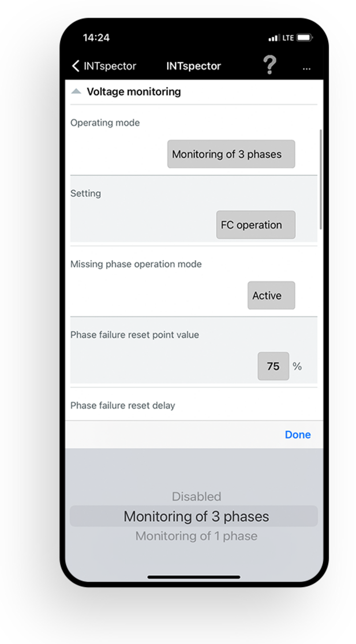
Task: Edit the 75 percent reset point field
Action: coord(273,366)
